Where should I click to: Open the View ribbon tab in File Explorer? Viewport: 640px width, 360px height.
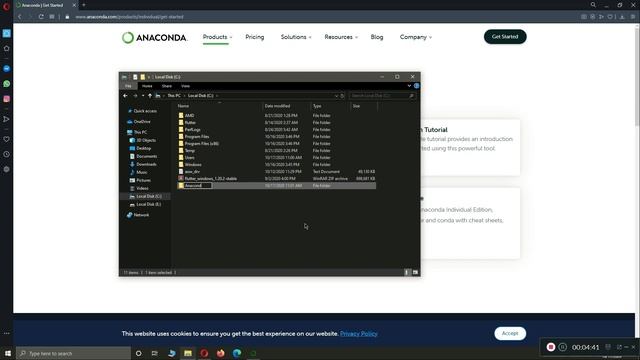coord(185,86)
